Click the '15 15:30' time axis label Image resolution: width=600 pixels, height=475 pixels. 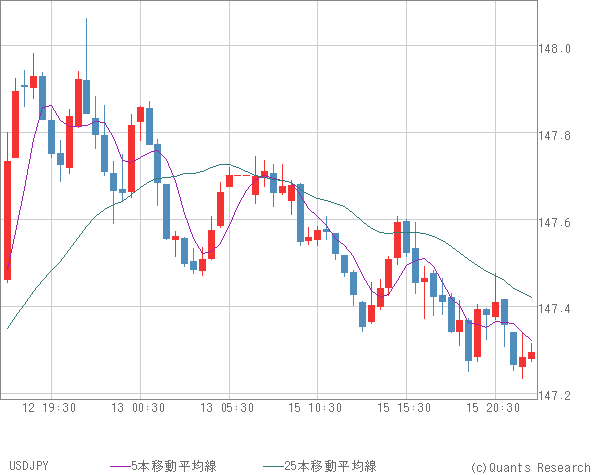coord(404,408)
